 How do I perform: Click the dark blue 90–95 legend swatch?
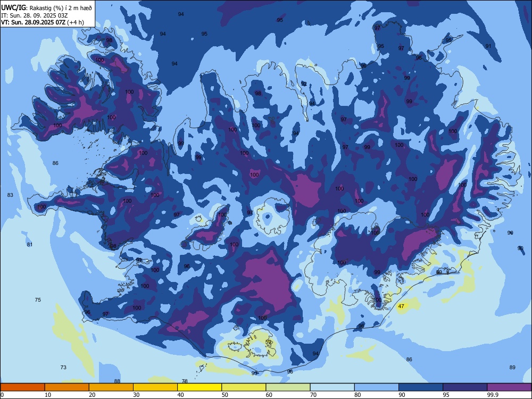pyautogui.click(x=421, y=387)
